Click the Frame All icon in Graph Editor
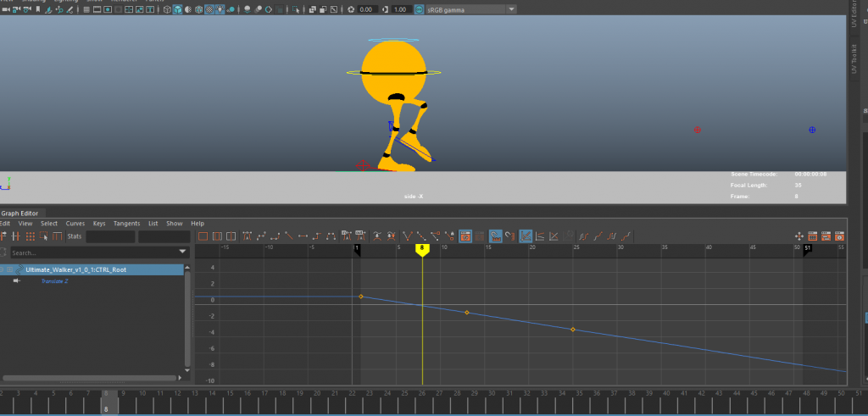This screenshot has height=416, width=868. click(203, 236)
